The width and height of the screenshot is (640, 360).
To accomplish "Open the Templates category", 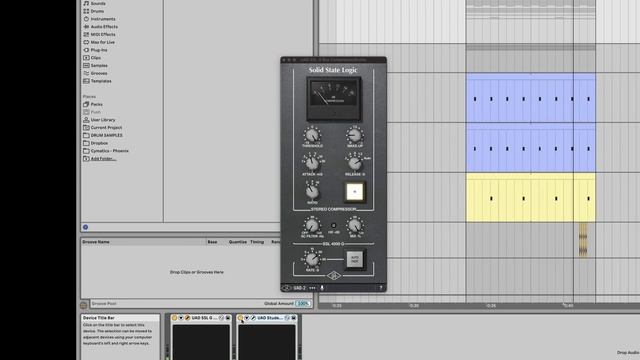I will pyautogui.click(x=101, y=81).
